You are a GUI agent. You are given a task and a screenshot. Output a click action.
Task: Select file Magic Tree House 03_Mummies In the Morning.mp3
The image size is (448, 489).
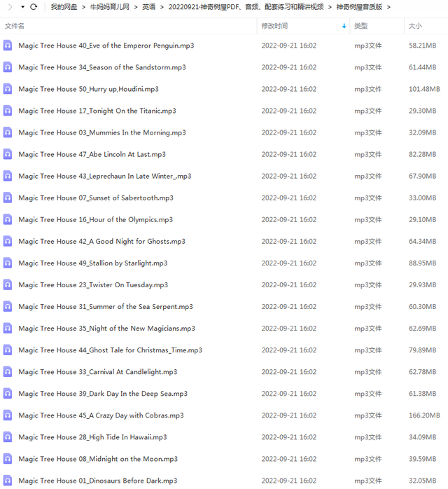(x=102, y=132)
